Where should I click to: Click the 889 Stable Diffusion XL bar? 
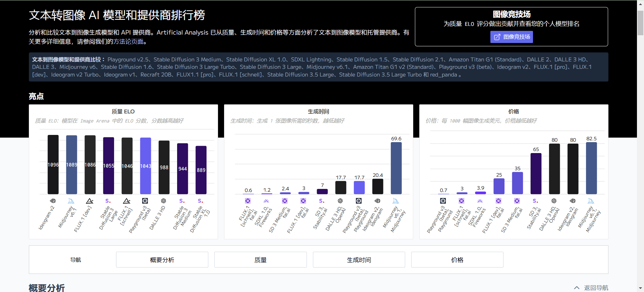pos(201,170)
